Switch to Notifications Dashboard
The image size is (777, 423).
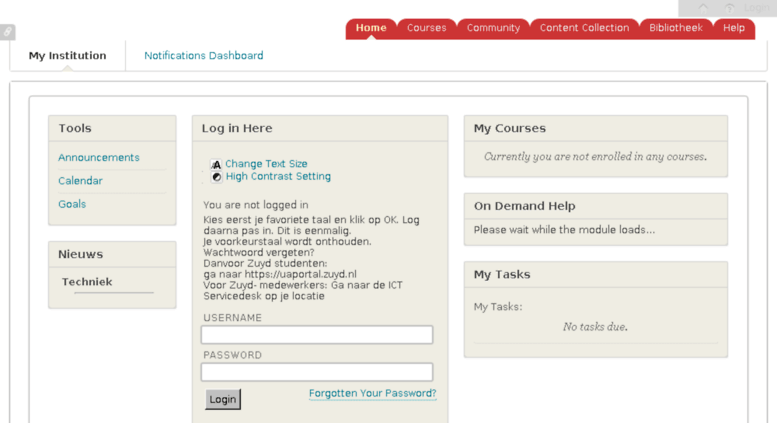tap(204, 55)
